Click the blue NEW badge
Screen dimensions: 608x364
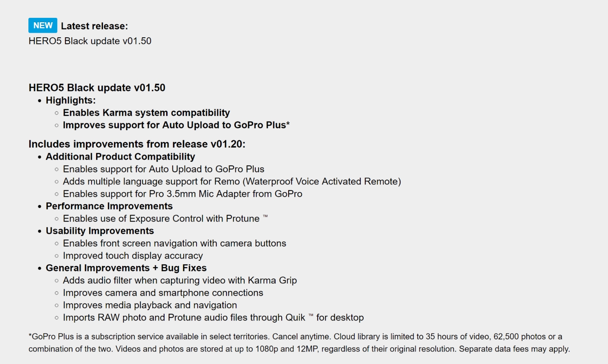(43, 26)
